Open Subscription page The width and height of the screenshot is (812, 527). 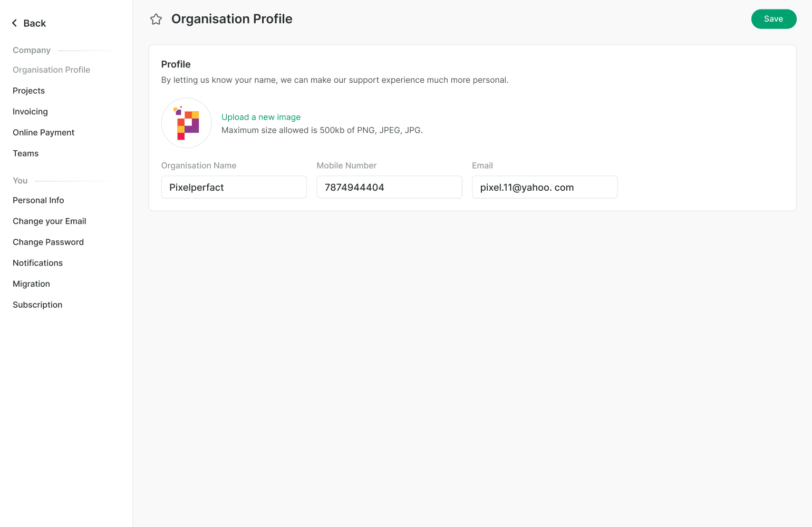[37, 305]
